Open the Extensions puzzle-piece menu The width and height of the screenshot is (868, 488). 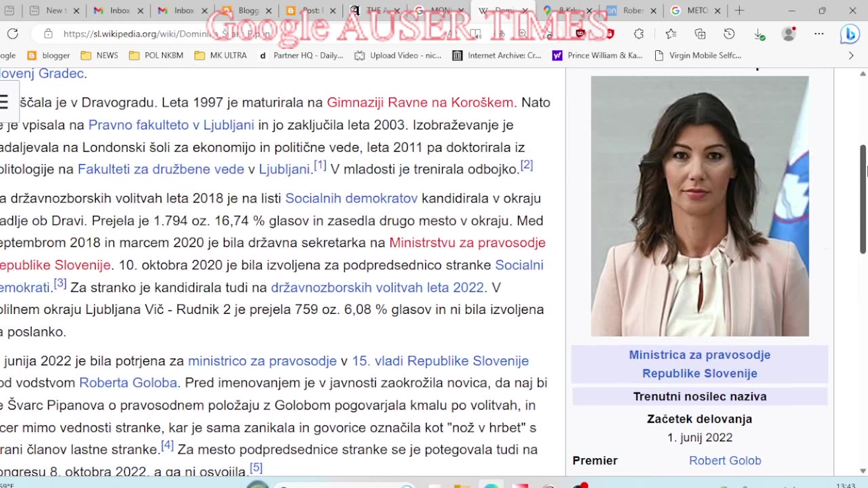click(639, 34)
